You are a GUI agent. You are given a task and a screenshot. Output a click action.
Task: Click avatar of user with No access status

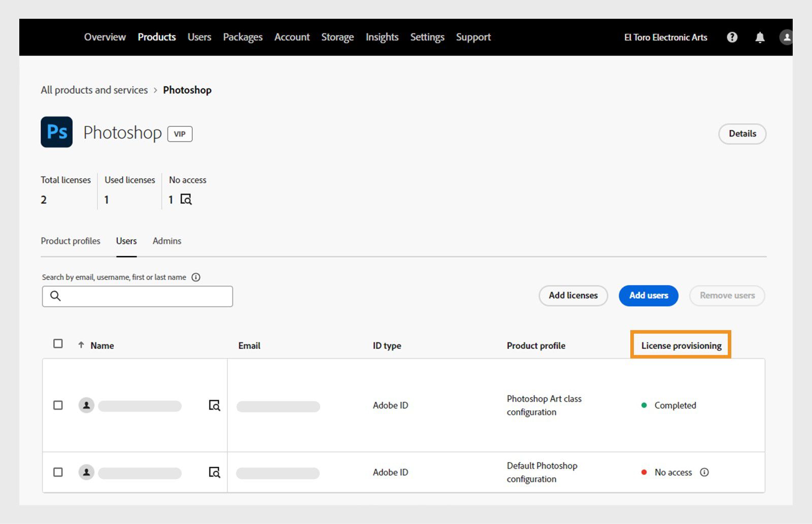click(86, 472)
